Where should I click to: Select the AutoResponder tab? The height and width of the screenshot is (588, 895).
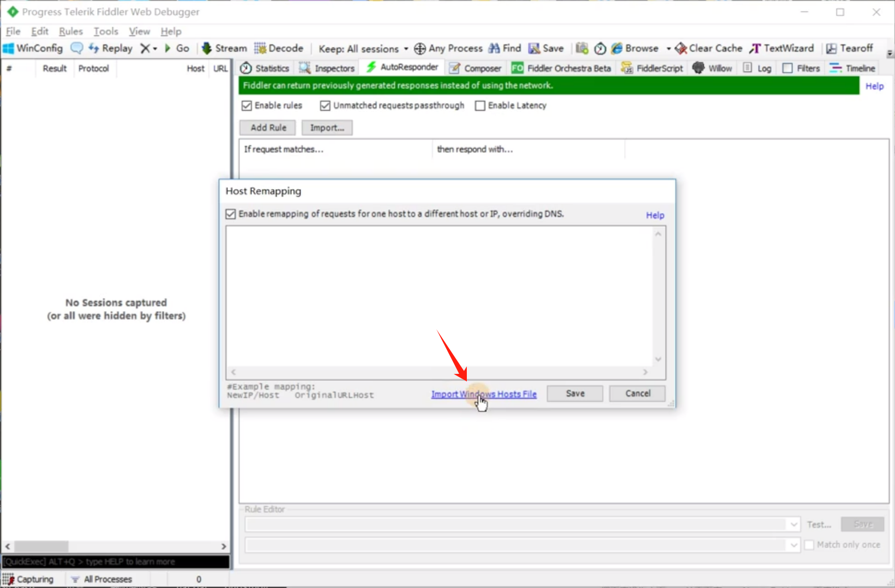pyautogui.click(x=402, y=67)
